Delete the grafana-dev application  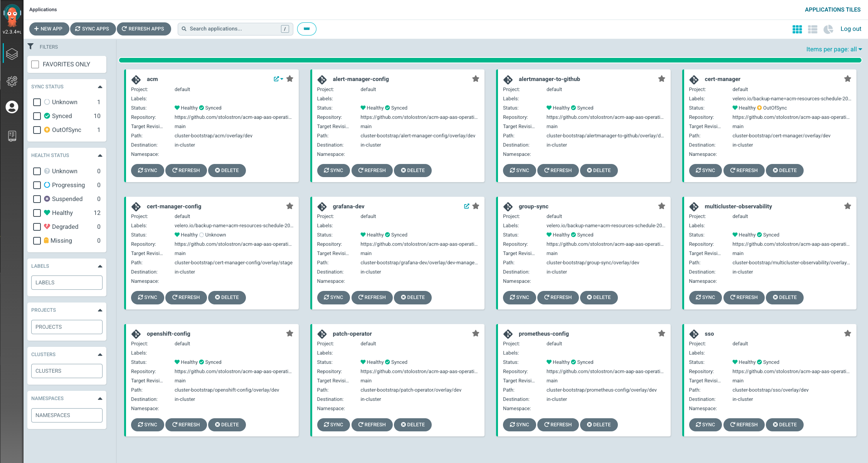pyautogui.click(x=413, y=297)
